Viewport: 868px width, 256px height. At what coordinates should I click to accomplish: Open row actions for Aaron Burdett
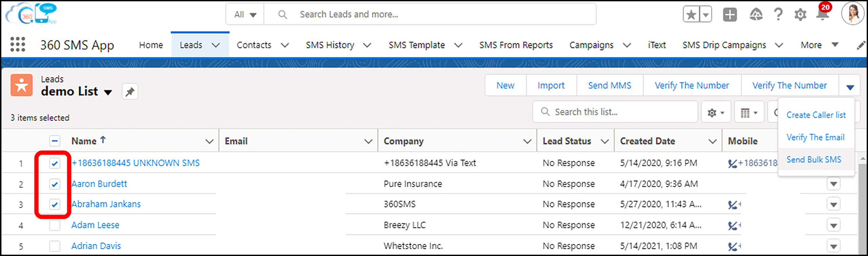pos(834,184)
